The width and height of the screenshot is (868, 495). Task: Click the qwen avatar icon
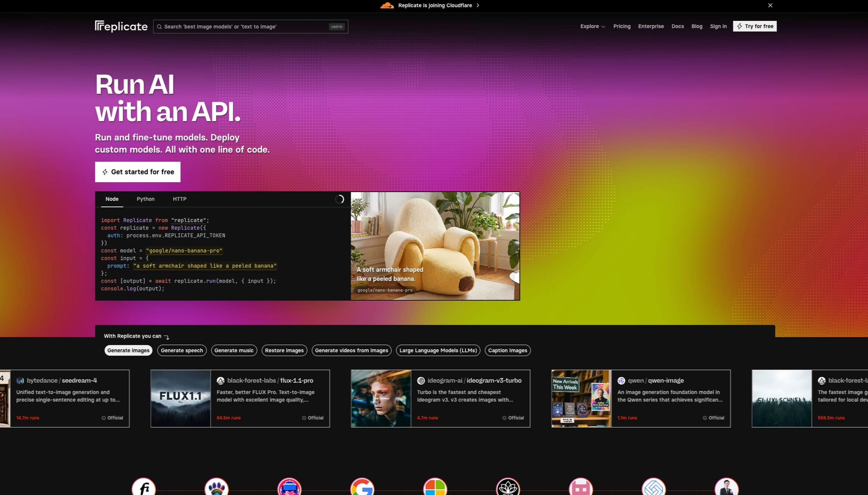point(621,380)
